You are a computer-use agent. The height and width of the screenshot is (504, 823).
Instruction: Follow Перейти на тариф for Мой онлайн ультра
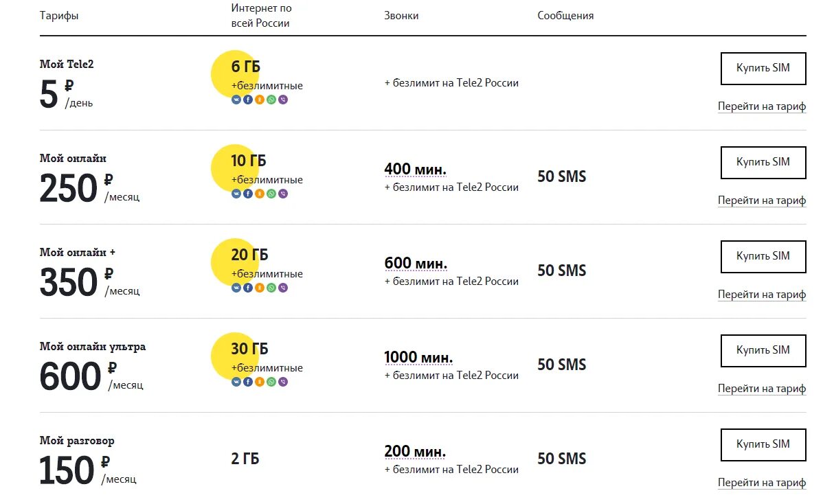click(x=761, y=389)
